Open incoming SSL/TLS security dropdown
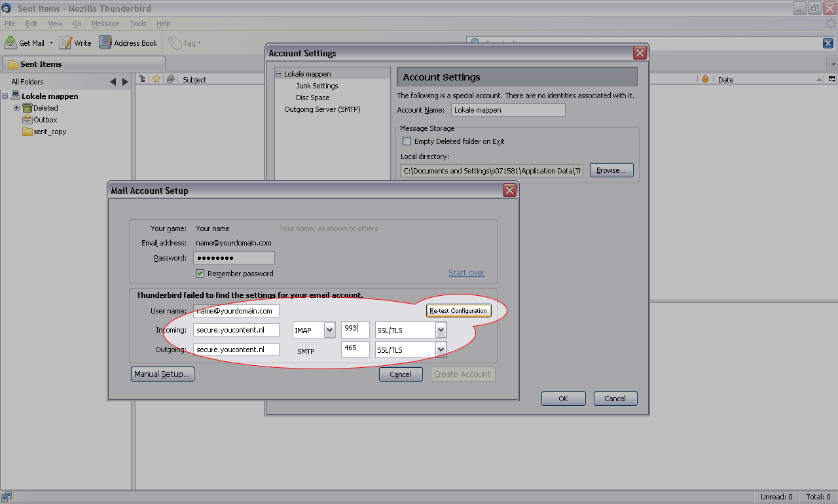Viewport: 838px width, 504px height. pyautogui.click(x=441, y=331)
